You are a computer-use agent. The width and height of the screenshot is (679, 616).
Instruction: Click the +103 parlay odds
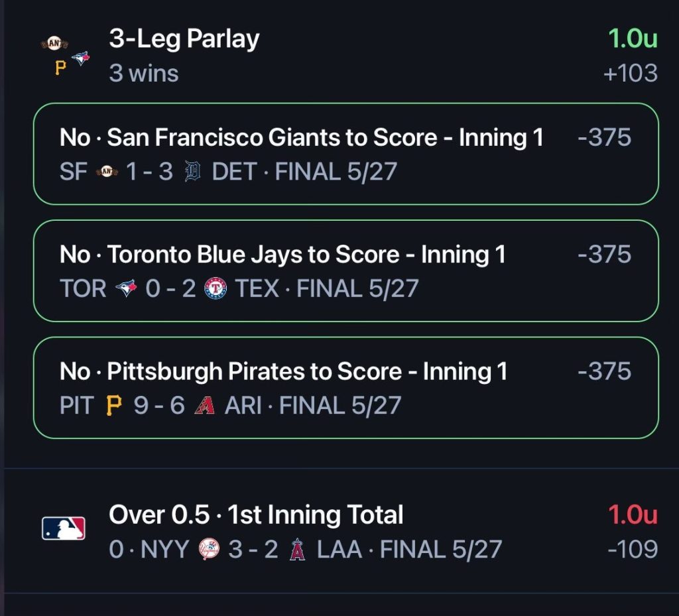631,73
